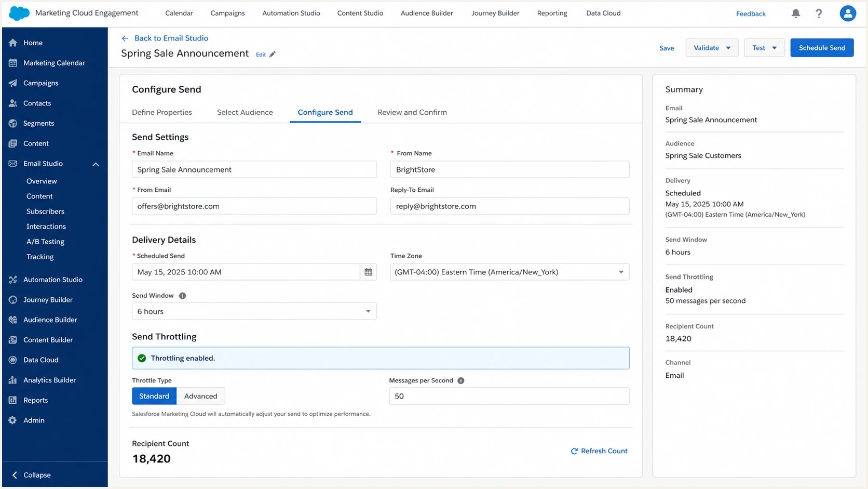Screen dimensions: 868x489
Task: Open A/B Testing in sidebar
Action: click(45, 242)
